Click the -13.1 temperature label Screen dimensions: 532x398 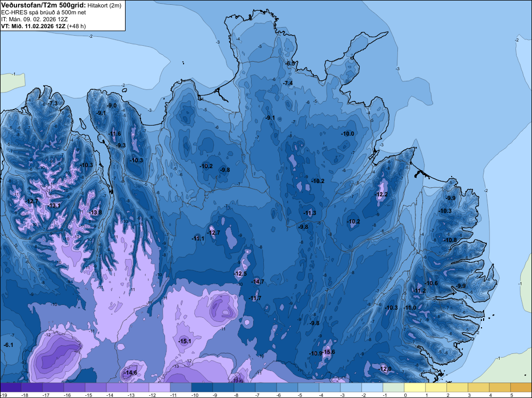tap(54, 205)
